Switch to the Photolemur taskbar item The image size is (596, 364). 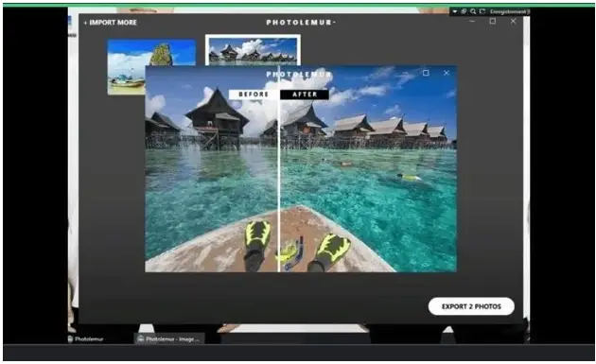tap(86, 338)
